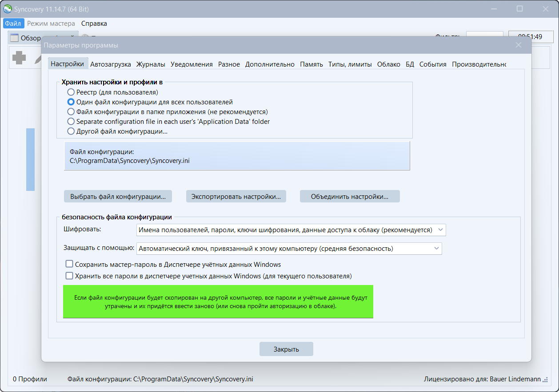Select Один файл конфигурации для всех пользователей

point(71,102)
